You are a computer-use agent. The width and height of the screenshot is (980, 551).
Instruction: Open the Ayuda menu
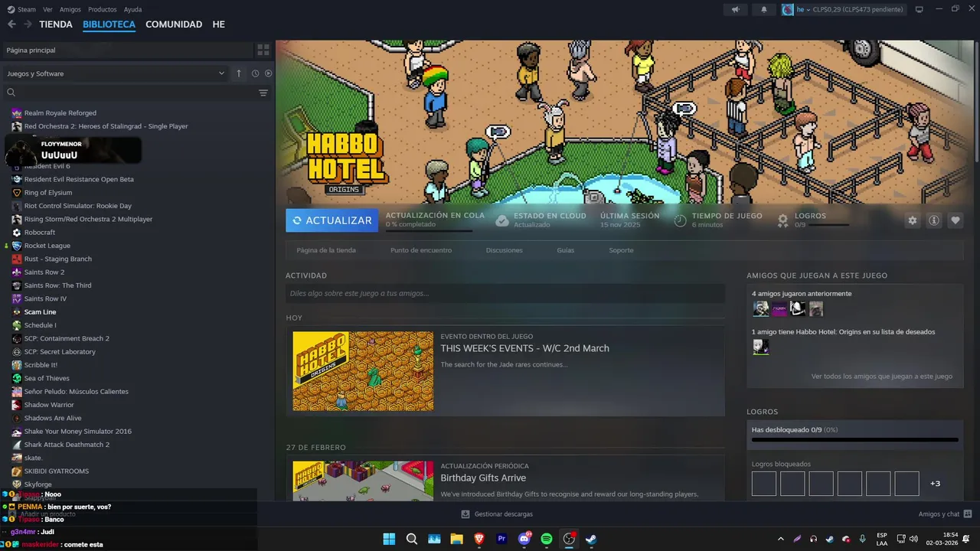pos(132,9)
